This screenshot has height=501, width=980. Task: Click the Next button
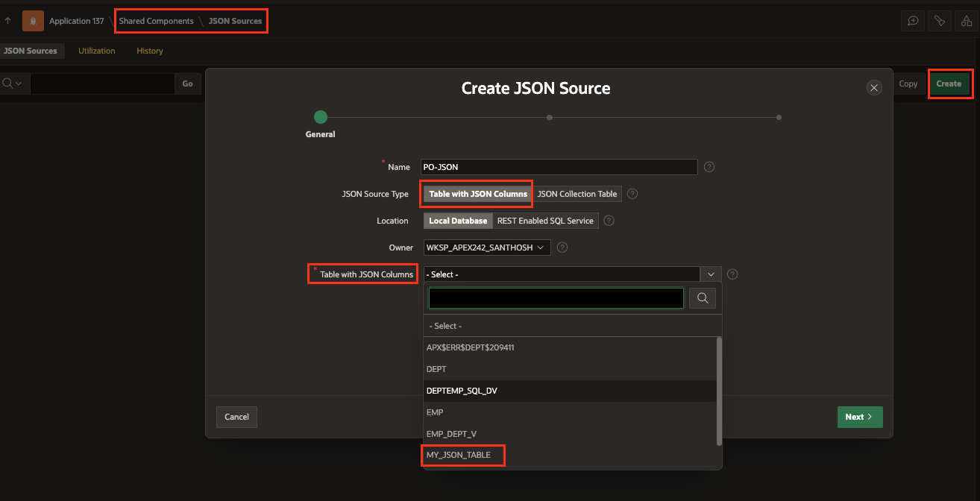(x=859, y=417)
